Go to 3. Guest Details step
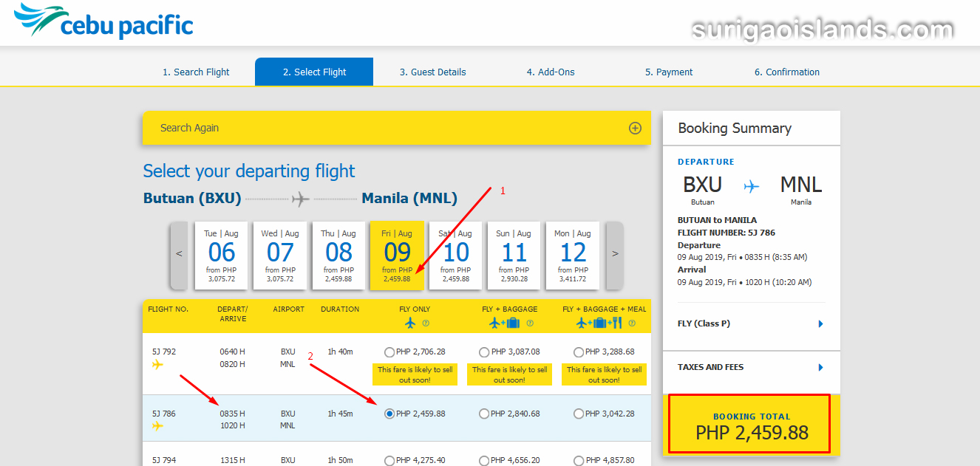The width and height of the screenshot is (980, 466). (433, 72)
